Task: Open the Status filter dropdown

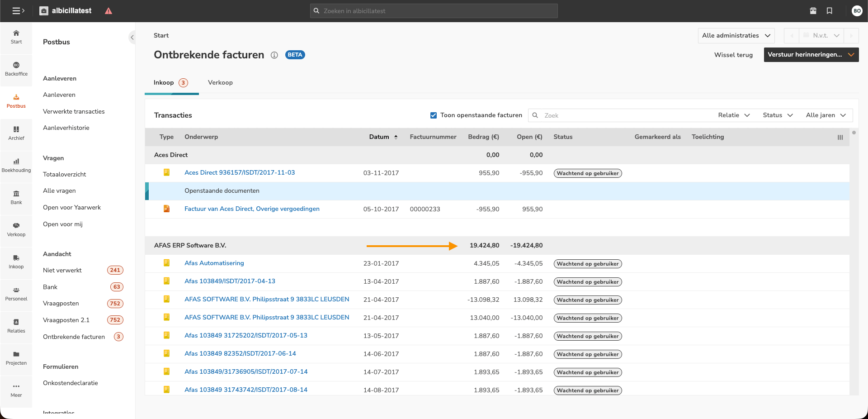Action: coord(778,115)
